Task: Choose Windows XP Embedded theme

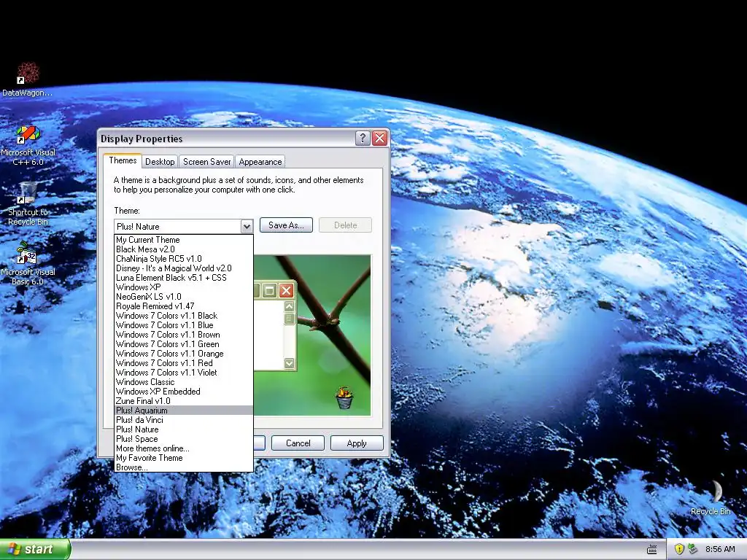Action: [x=184, y=392]
